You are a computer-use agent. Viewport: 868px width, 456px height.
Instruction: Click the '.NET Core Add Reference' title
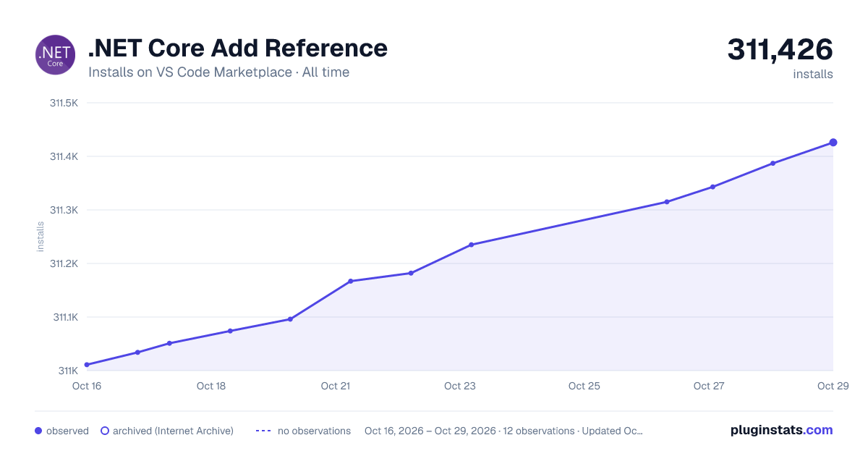tap(238, 48)
